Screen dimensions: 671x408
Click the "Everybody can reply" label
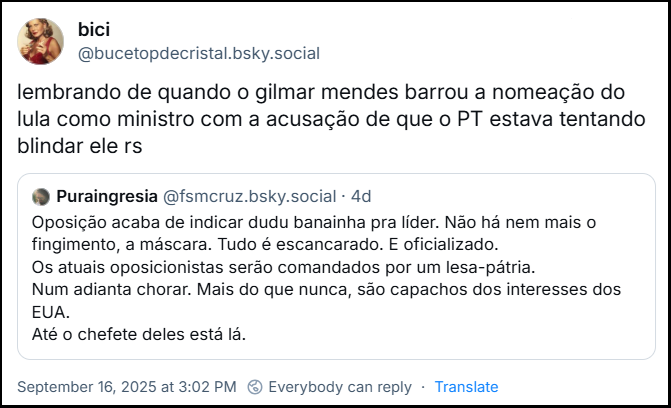[340, 387]
